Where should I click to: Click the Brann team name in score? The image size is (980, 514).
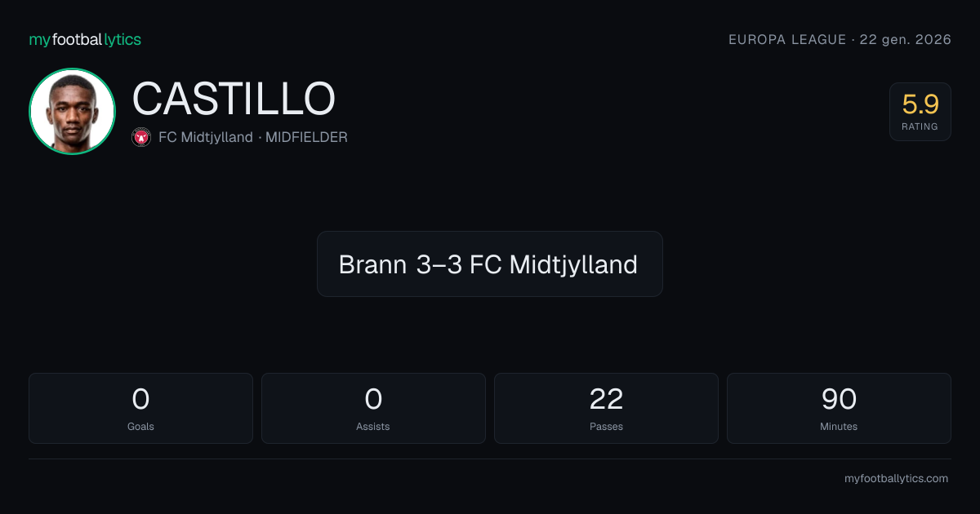[372, 264]
